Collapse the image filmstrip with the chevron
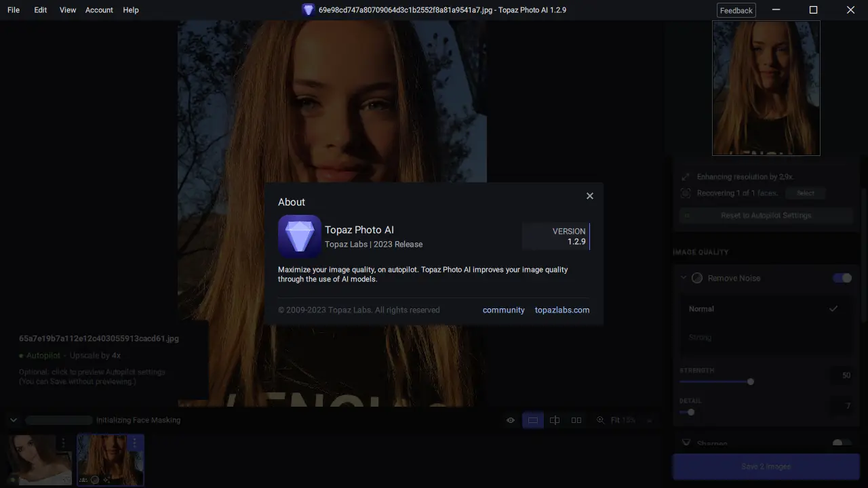The width and height of the screenshot is (868, 488). (14, 420)
